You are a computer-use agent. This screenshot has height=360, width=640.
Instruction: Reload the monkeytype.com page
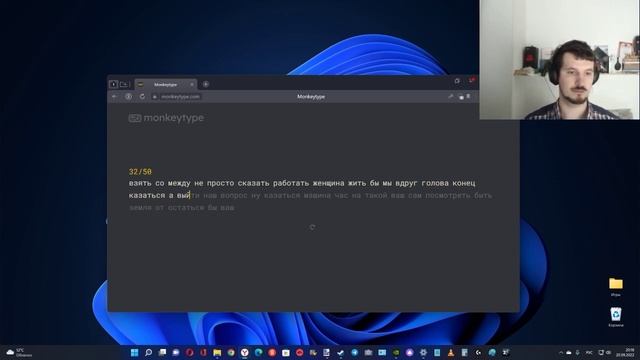click(142, 97)
